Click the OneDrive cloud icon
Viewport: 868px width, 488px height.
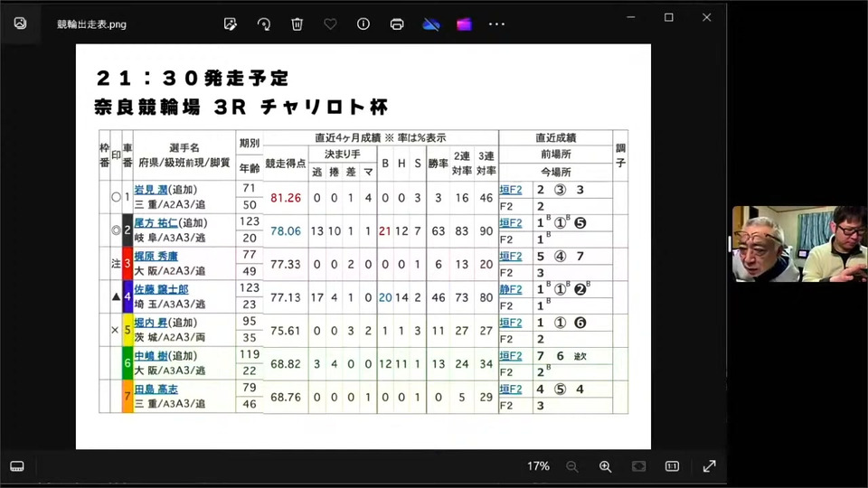coord(431,23)
